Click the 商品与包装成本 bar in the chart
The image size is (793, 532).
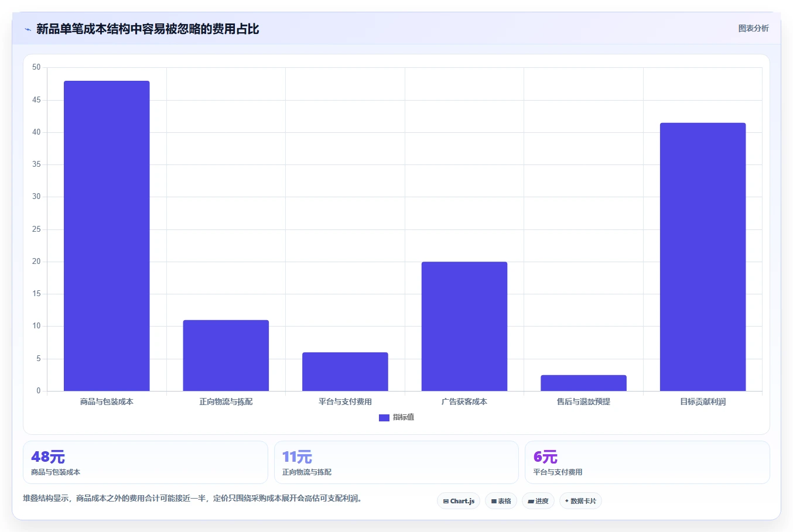point(107,236)
